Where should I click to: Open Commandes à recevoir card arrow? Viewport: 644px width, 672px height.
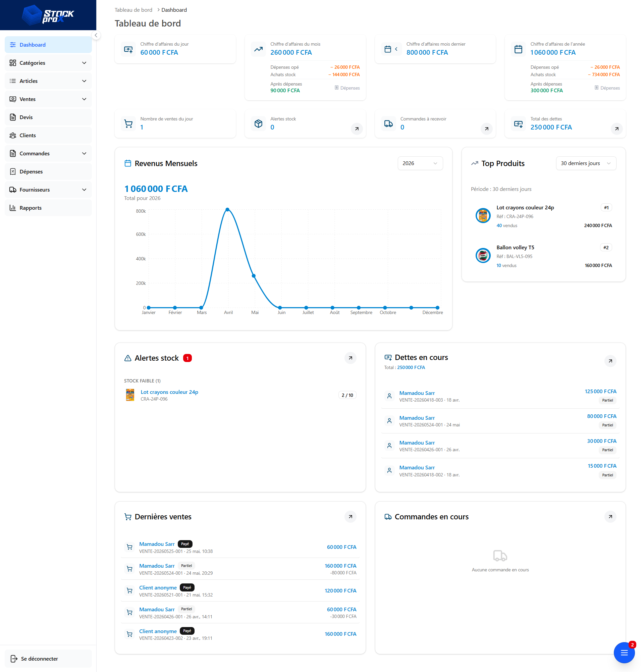click(487, 129)
